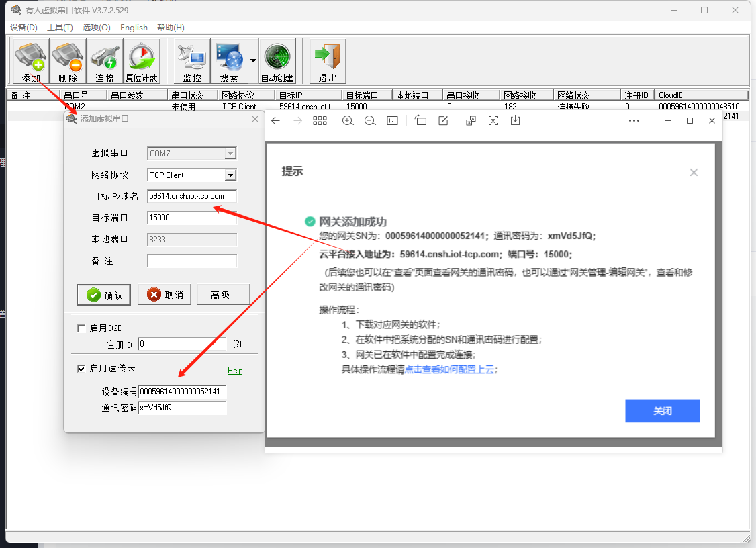The height and width of the screenshot is (548, 756).
Task: Click the 备注 text input field
Action: pyautogui.click(x=192, y=261)
